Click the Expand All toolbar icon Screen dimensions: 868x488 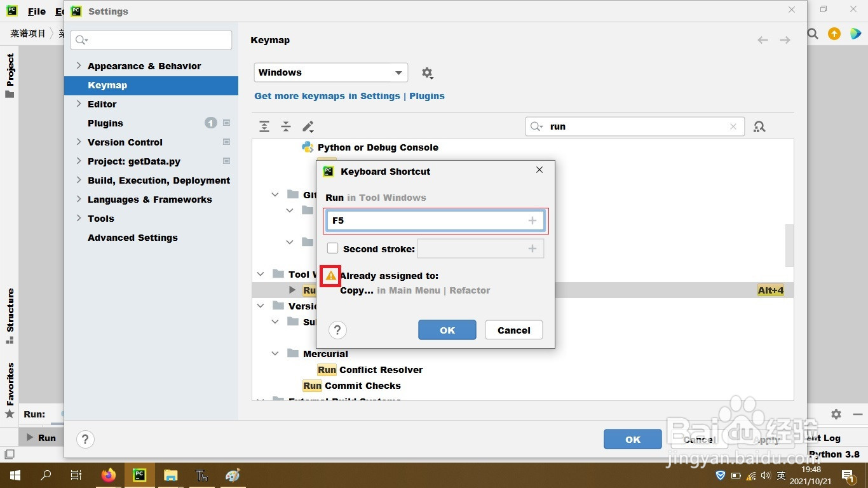tap(264, 126)
